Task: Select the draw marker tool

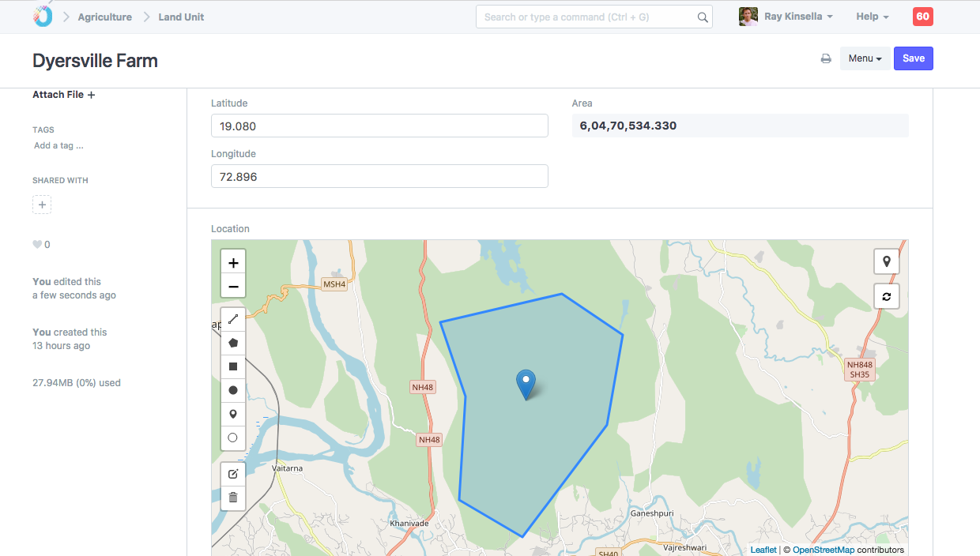Action: coord(233,414)
